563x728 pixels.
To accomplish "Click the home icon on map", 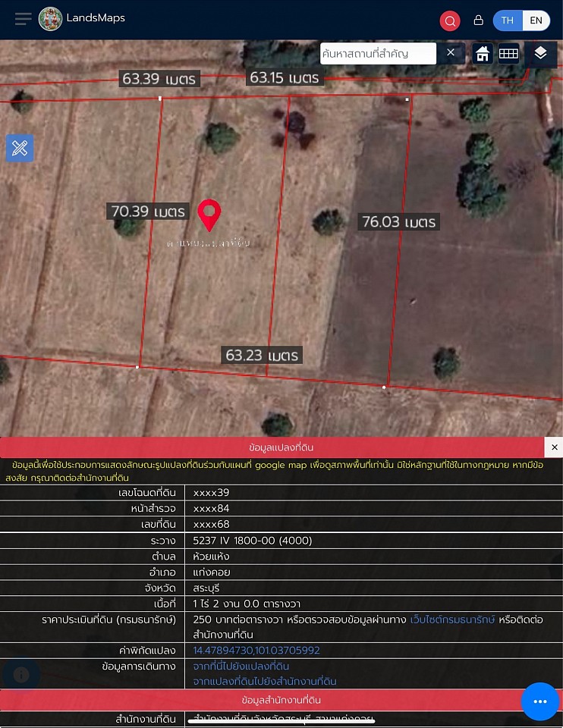I will click(x=482, y=53).
